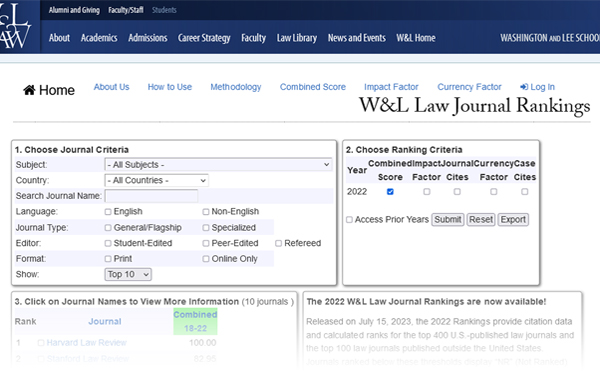
Task: Open the Methodology page
Action: [236, 87]
